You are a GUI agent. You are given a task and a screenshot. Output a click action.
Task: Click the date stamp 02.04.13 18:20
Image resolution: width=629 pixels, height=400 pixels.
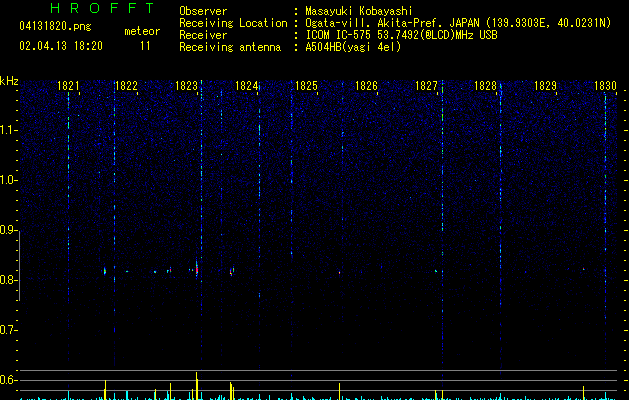[x=61, y=46]
